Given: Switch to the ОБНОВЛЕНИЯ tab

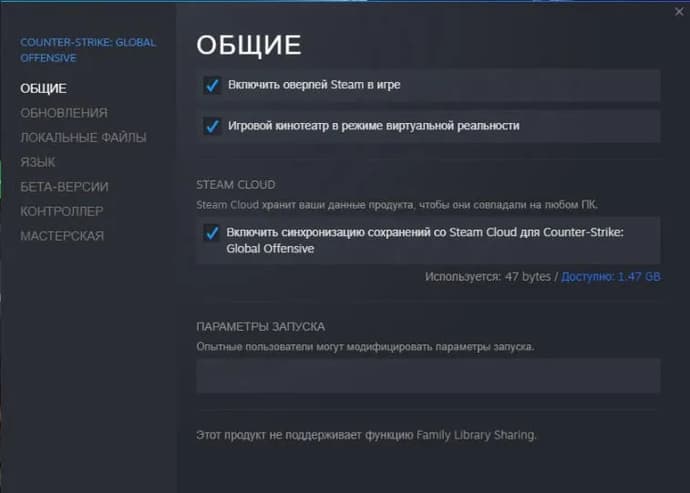Looking at the screenshot, I should (64, 113).
